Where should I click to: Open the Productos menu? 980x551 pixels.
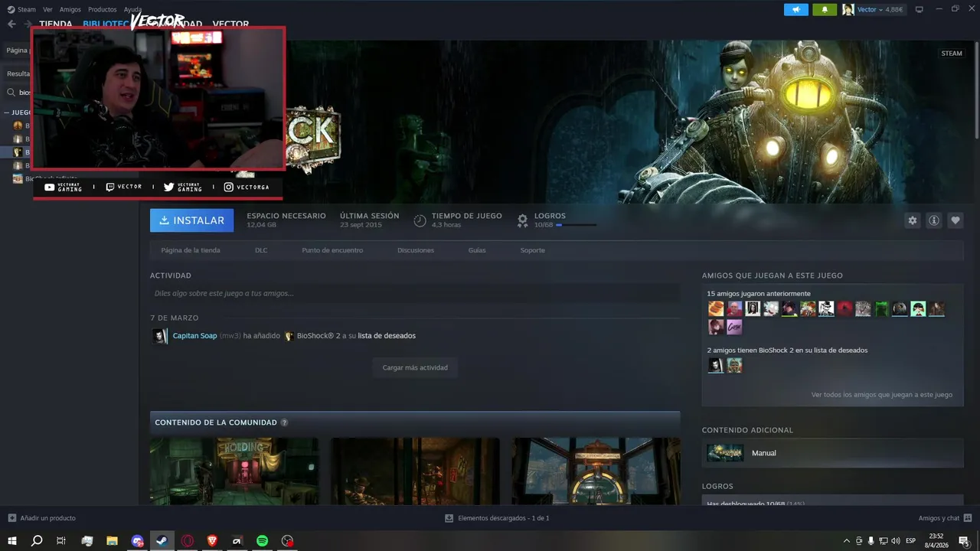(x=103, y=9)
